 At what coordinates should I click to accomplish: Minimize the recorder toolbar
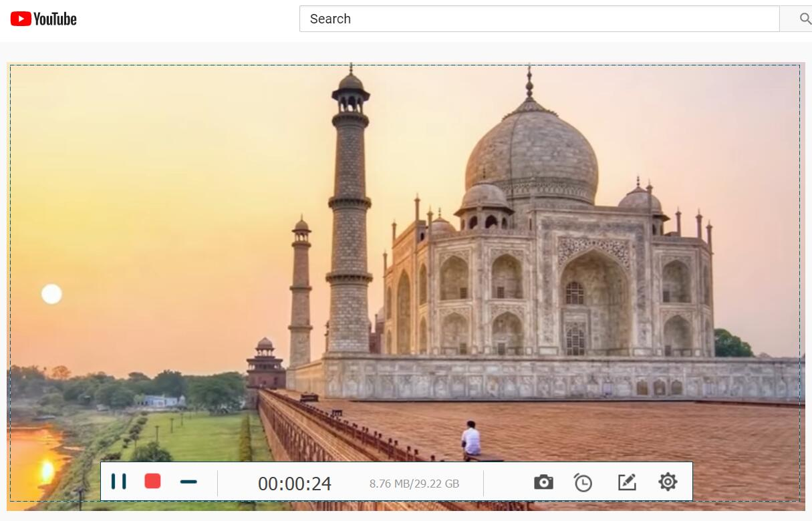pyautogui.click(x=188, y=482)
